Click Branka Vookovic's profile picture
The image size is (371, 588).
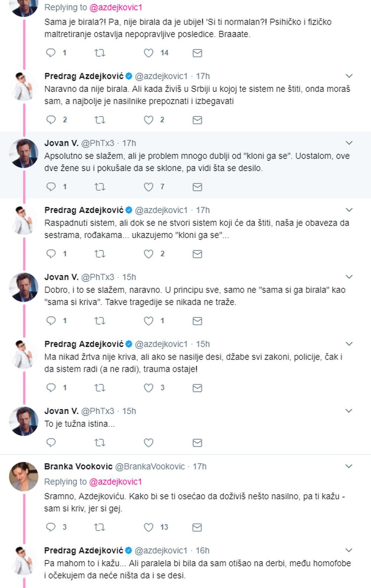pyautogui.click(x=24, y=476)
